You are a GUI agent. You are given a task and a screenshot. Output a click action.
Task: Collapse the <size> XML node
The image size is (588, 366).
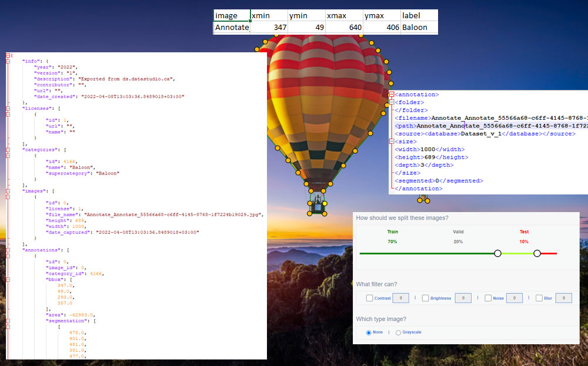pos(392,142)
